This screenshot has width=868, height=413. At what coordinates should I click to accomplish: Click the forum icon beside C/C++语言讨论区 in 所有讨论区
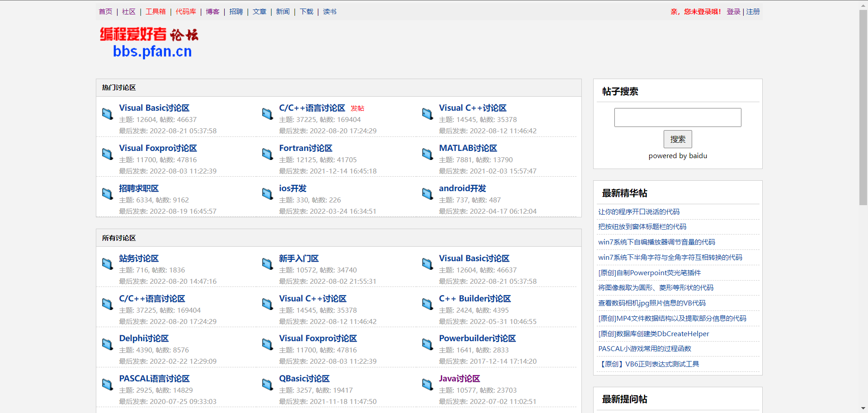click(x=108, y=304)
